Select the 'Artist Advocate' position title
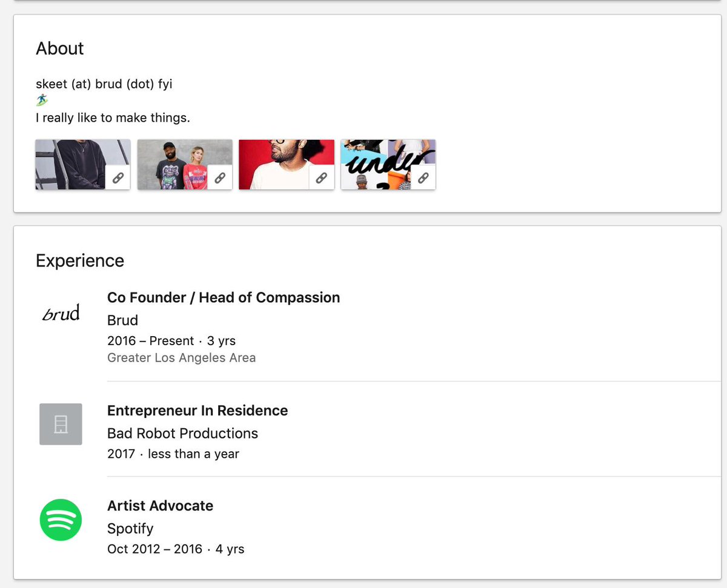The width and height of the screenshot is (727, 588). click(x=160, y=506)
